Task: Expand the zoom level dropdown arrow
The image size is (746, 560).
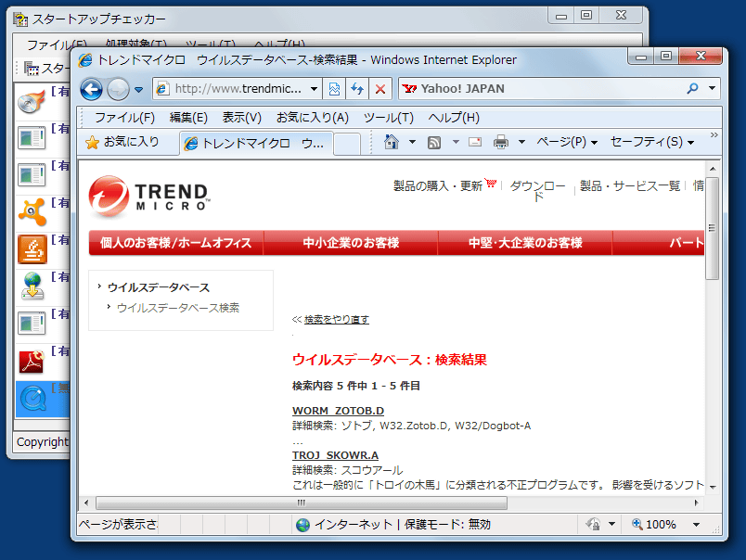Action: 696,525
